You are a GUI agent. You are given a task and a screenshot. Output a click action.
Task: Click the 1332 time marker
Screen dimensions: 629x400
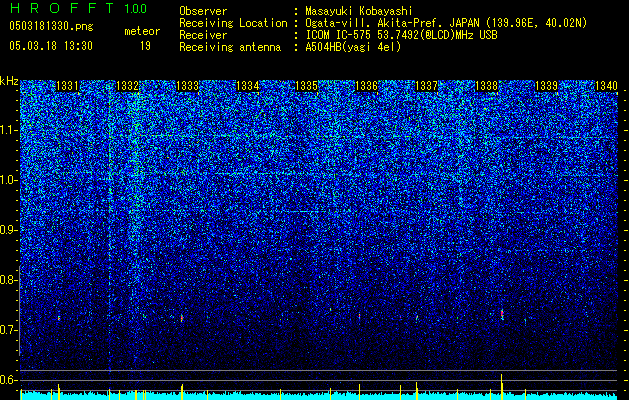(128, 86)
